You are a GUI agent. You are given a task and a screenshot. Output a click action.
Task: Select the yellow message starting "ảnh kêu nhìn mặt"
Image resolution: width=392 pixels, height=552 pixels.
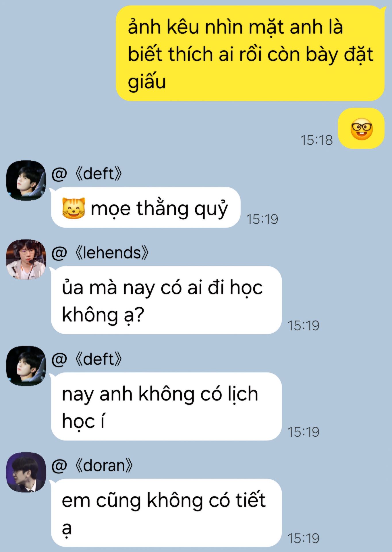pos(250,53)
